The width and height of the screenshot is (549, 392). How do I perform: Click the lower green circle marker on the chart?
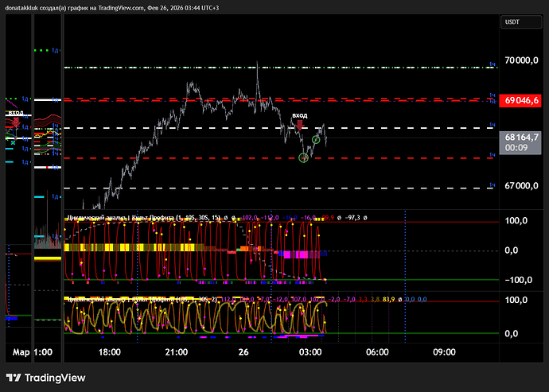click(x=303, y=157)
